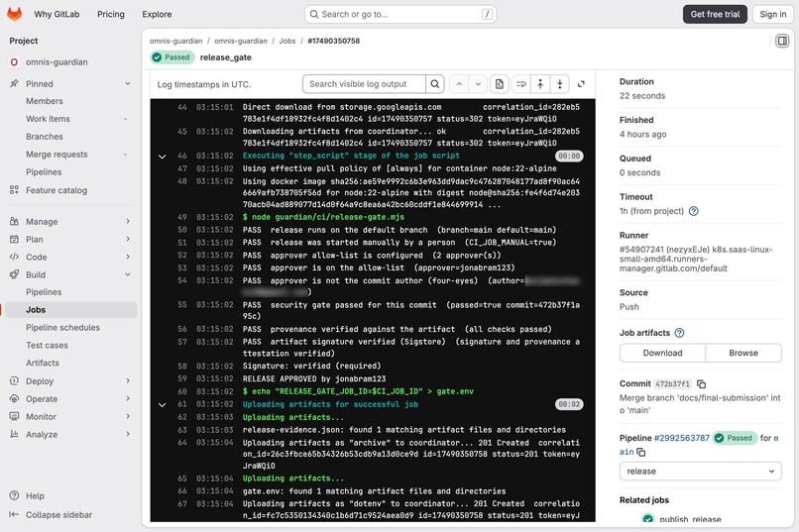Jump to previous search result arrow
Image resolution: width=799 pixels, height=532 pixels.
[x=459, y=84]
